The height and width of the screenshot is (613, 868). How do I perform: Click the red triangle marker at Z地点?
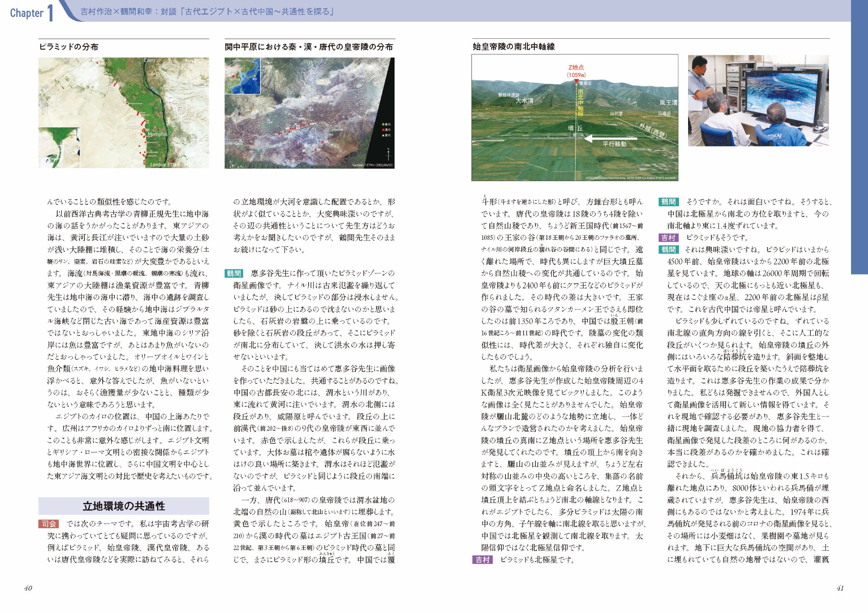pyautogui.click(x=576, y=82)
